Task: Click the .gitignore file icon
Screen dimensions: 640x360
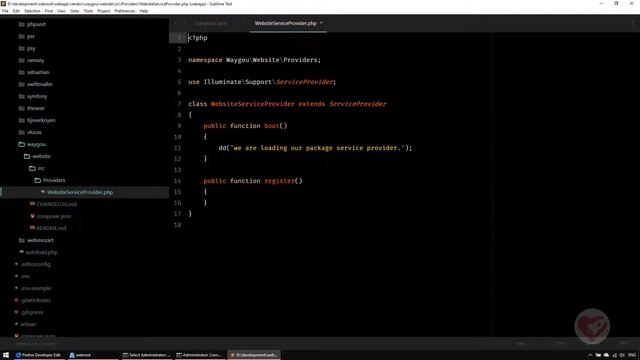Action: pos(16,312)
